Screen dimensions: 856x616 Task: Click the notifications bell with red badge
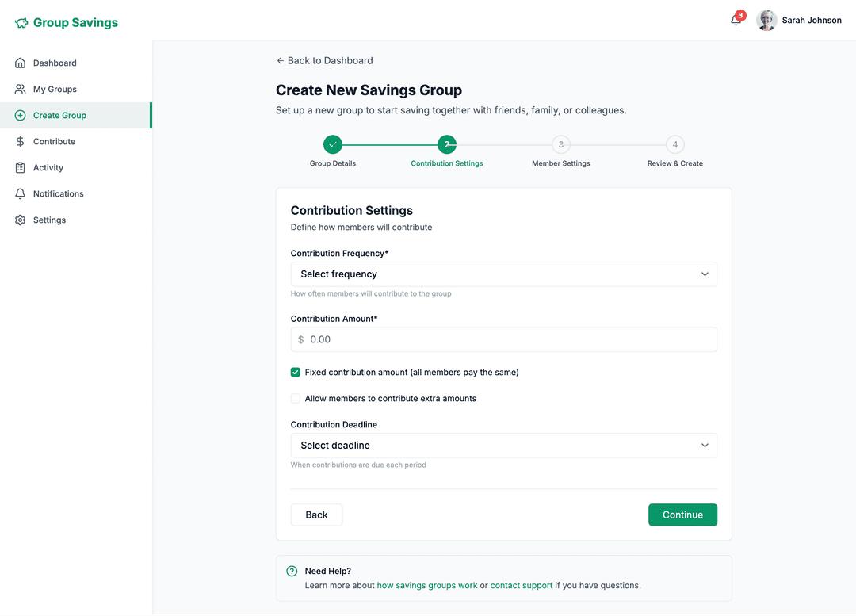[x=733, y=20]
